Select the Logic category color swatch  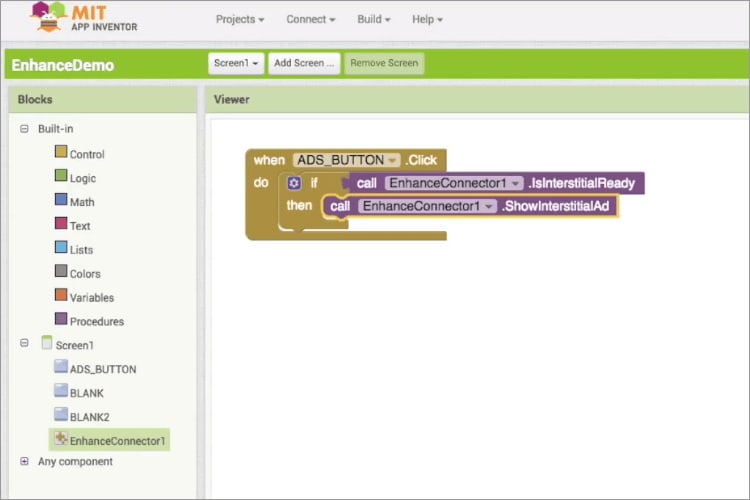[61, 176]
